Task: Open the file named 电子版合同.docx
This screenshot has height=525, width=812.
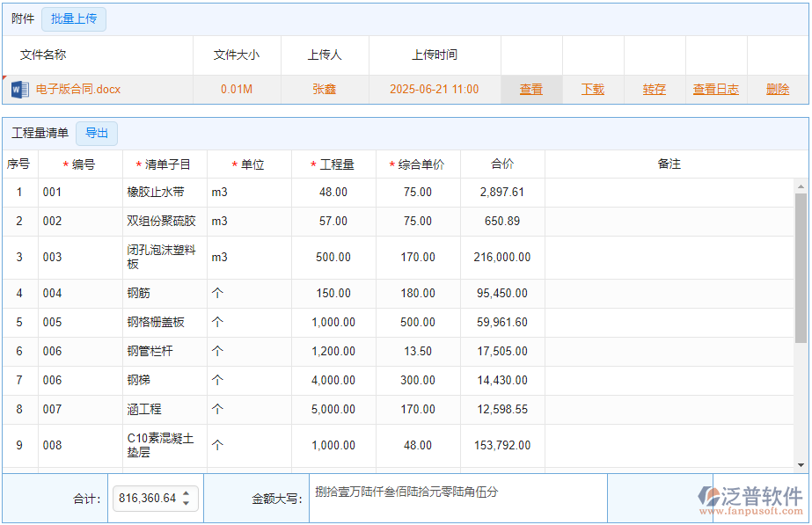Action: [x=79, y=89]
